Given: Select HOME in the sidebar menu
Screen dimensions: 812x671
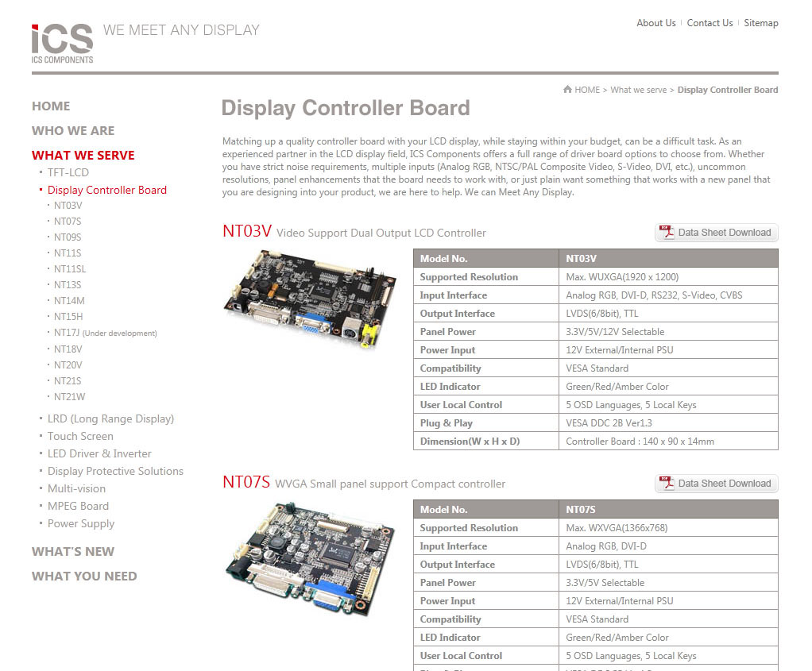Looking at the screenshot, I should coord(51,106).
